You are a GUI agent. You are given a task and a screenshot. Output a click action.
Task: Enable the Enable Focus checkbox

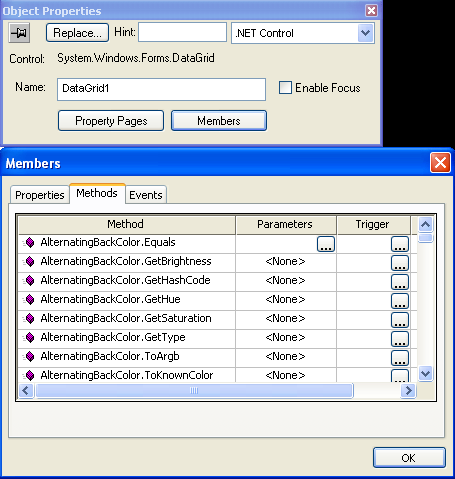(x=285, y=88)
